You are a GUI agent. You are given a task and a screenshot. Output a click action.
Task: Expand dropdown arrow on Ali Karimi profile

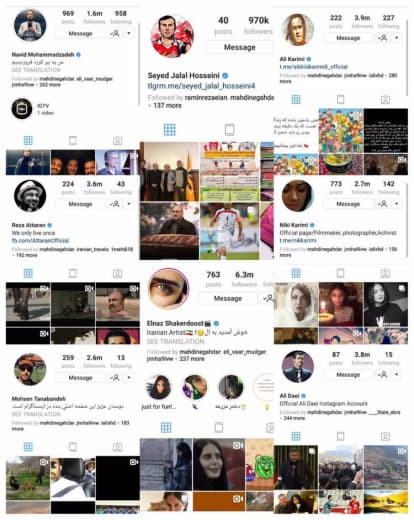click(x=397, y=38)
